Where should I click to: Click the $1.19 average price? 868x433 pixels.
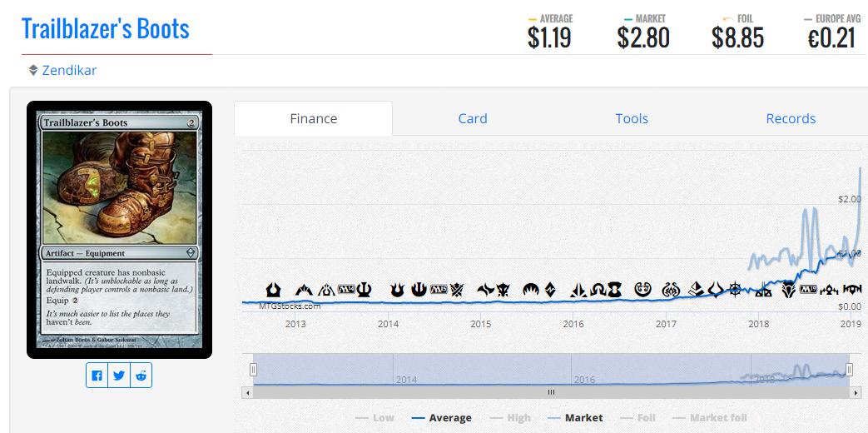pyautogui.click(x=549, y=37)
